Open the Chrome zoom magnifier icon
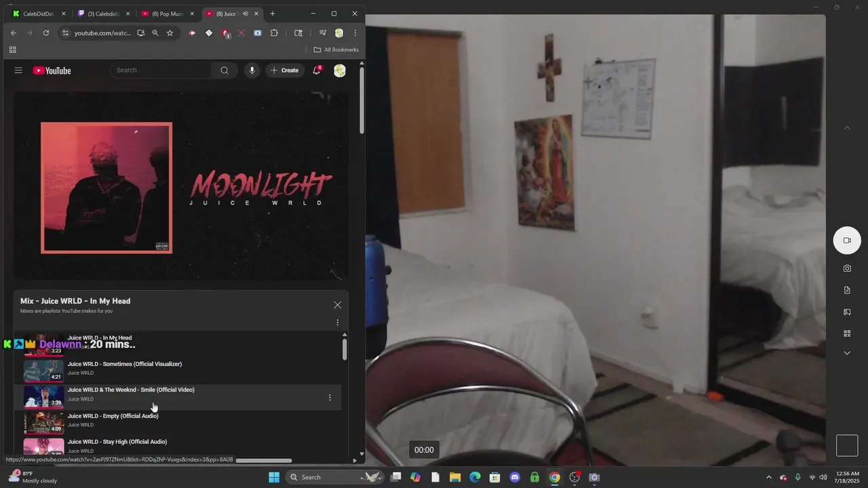 pos(155,33)
